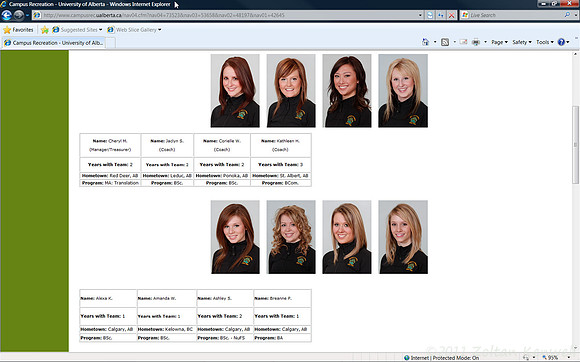Click the 'Name: Ashley S.' table cell

225,298
